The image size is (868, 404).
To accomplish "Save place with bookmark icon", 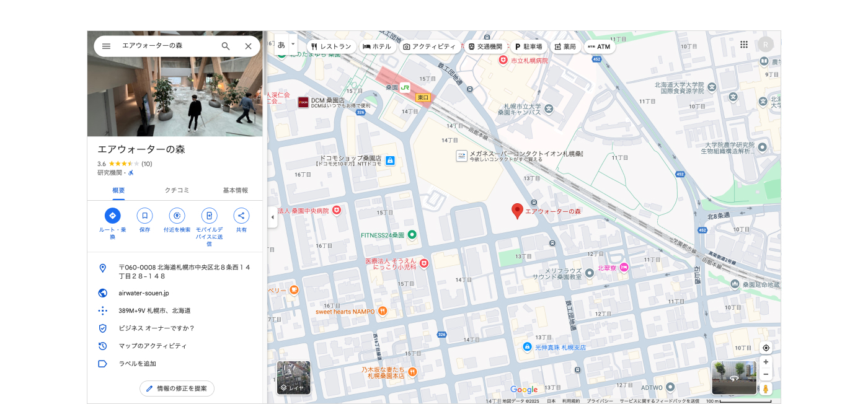I will pyautogui.click(x=144, y=216).
